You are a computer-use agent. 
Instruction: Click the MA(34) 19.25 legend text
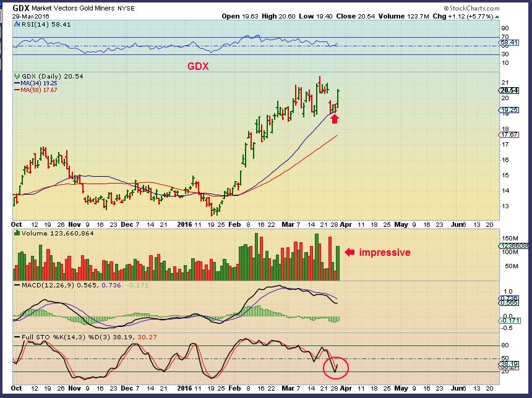click(x=39, y=83)
